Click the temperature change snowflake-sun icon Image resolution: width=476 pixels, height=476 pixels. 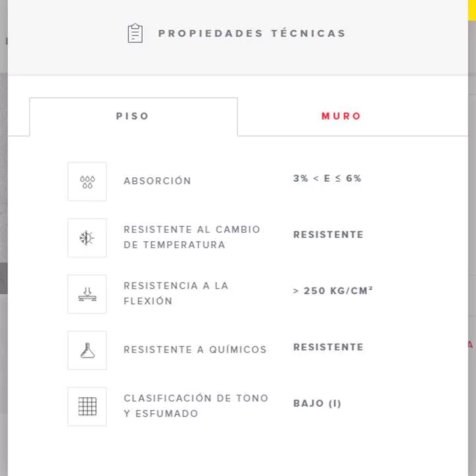[x=87, y=238]
